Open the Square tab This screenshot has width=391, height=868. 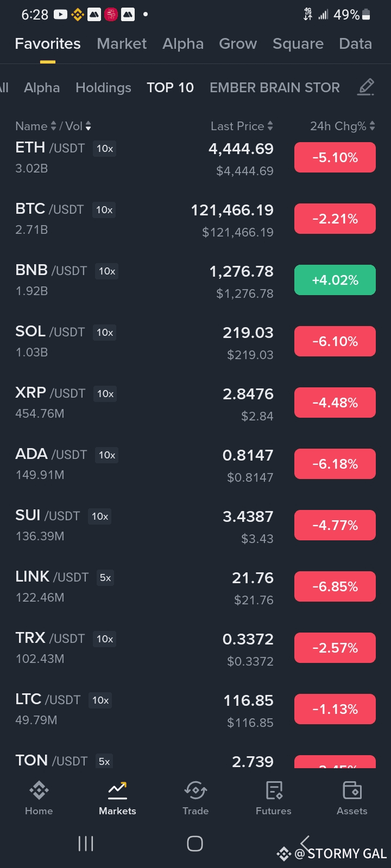(298, 44)
